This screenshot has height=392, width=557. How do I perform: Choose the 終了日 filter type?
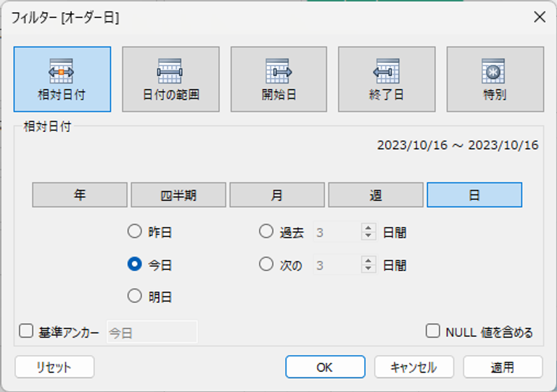pos(387,79)
